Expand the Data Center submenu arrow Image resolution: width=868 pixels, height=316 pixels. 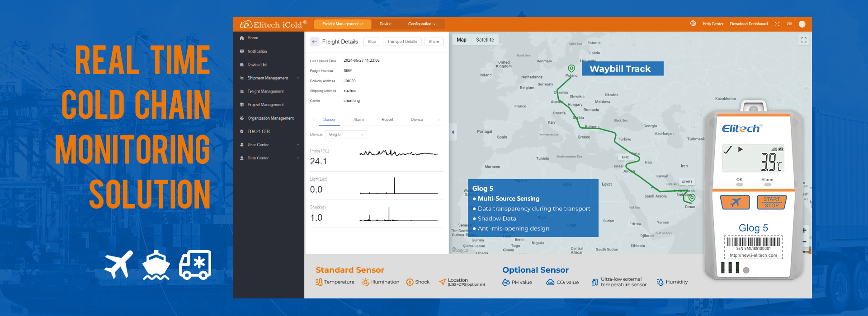(x=298, y=158)
